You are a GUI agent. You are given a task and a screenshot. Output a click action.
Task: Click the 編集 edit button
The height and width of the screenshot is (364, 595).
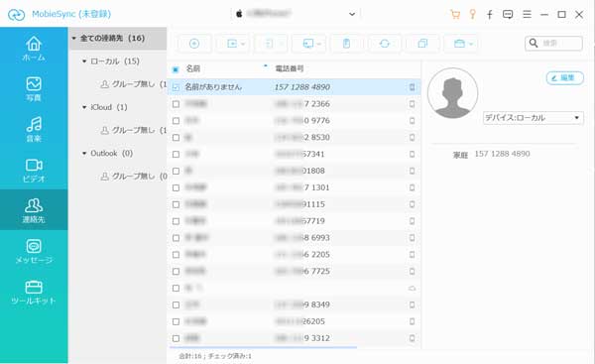click(x=564, y=78)
